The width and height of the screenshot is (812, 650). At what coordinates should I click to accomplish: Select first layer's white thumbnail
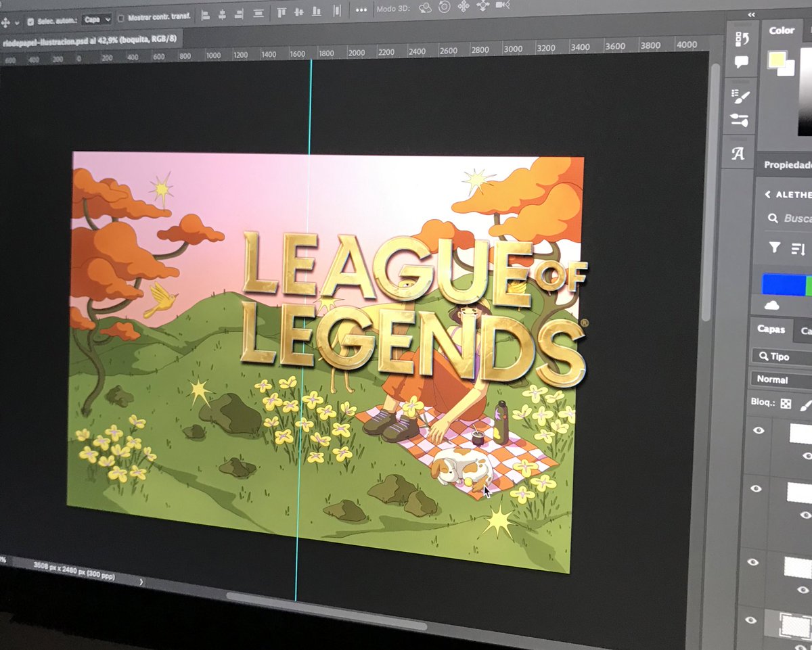click(800, 434)
